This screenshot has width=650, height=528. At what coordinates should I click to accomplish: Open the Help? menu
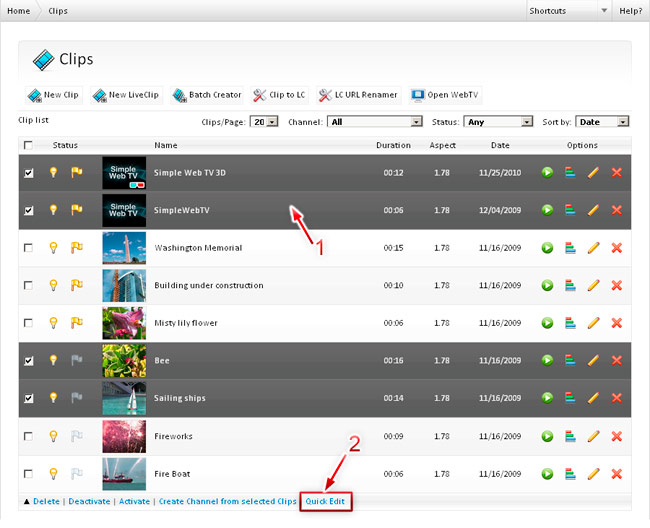click(x=631, y=11)
